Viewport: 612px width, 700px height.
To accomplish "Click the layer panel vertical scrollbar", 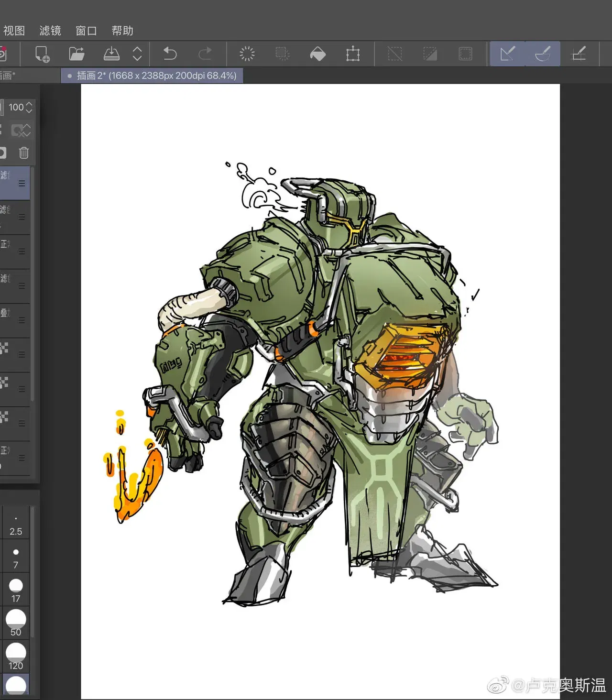I will [x=33, y=284].
